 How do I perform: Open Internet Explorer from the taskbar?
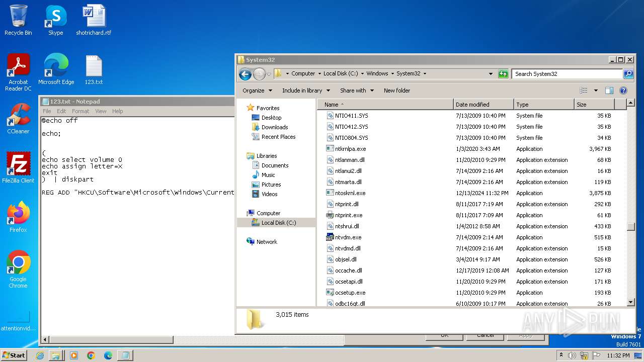[40, 355]
